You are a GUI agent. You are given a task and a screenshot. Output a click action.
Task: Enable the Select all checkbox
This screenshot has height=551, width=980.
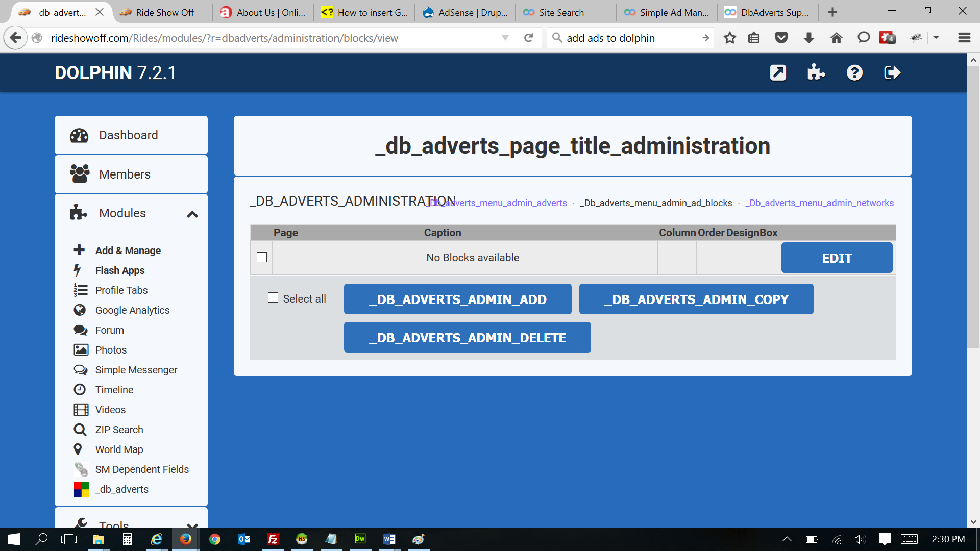(273, 298)
